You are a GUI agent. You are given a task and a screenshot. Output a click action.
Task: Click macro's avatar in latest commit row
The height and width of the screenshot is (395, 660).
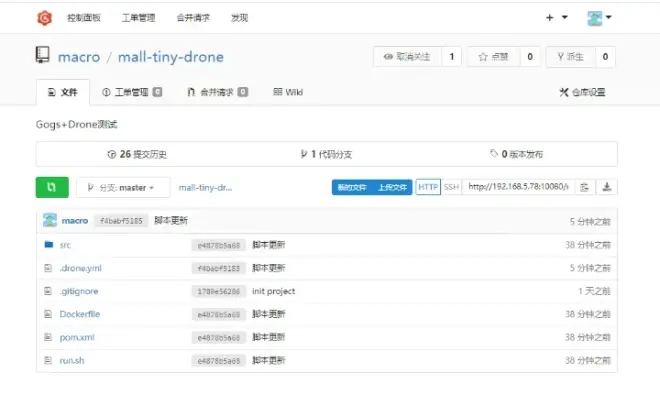pyautogui.click(x=50, y=220)
